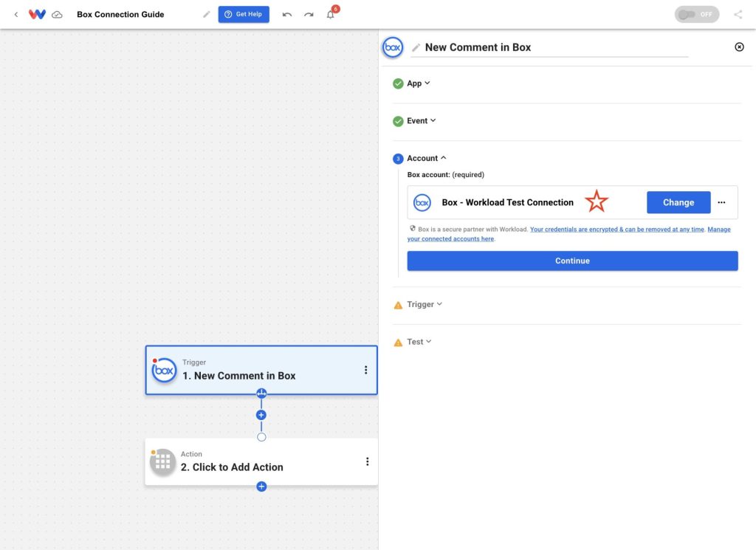Check the cloud save status icon

pyautogui.click(x=57, y=15)
